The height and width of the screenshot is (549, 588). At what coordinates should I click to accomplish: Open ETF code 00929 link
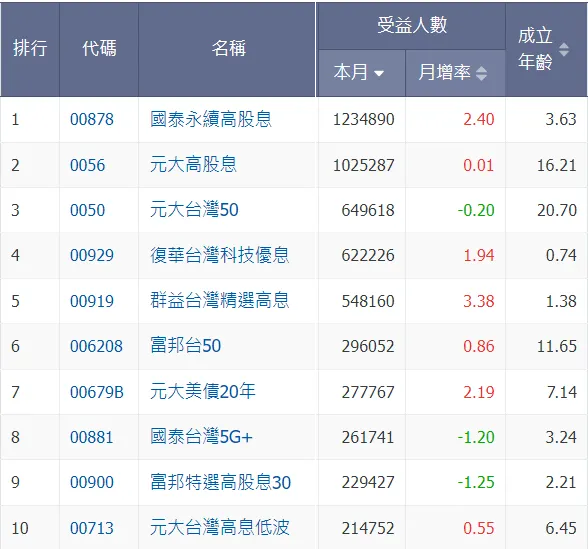coord(92,256)
